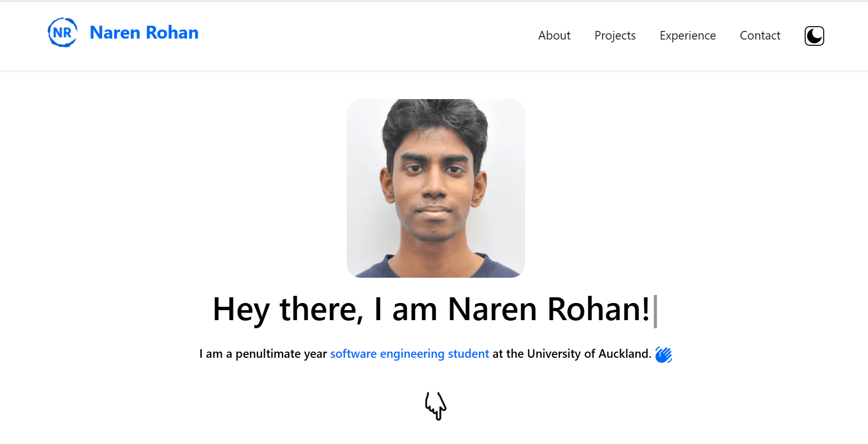Click the 'penultimate year' phrase
This screenshot has width=868, height=444.
281,354
